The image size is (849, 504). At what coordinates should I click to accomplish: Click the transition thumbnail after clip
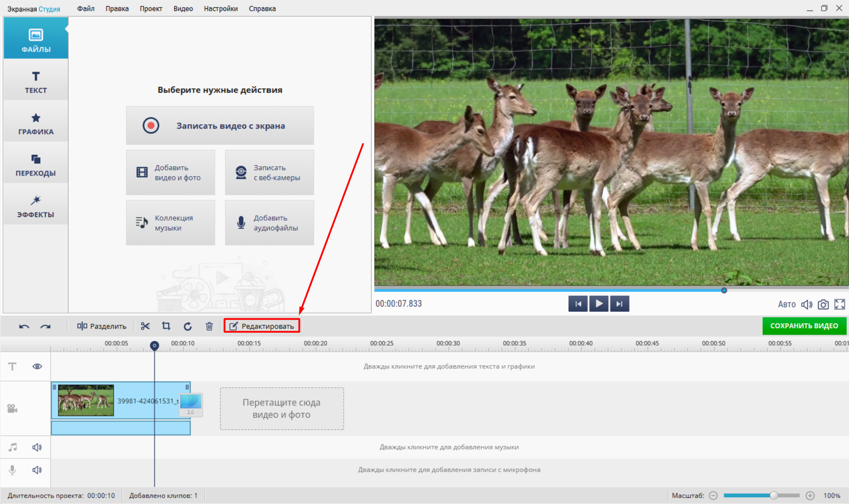pyautogui.click(x=191, y=404)
